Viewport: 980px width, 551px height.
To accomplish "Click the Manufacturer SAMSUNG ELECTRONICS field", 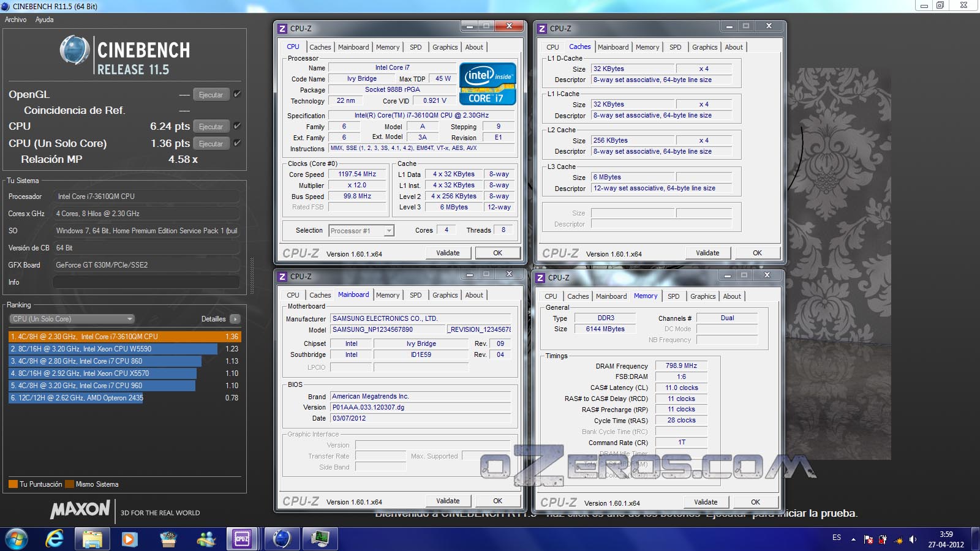I will coord(420,318).
